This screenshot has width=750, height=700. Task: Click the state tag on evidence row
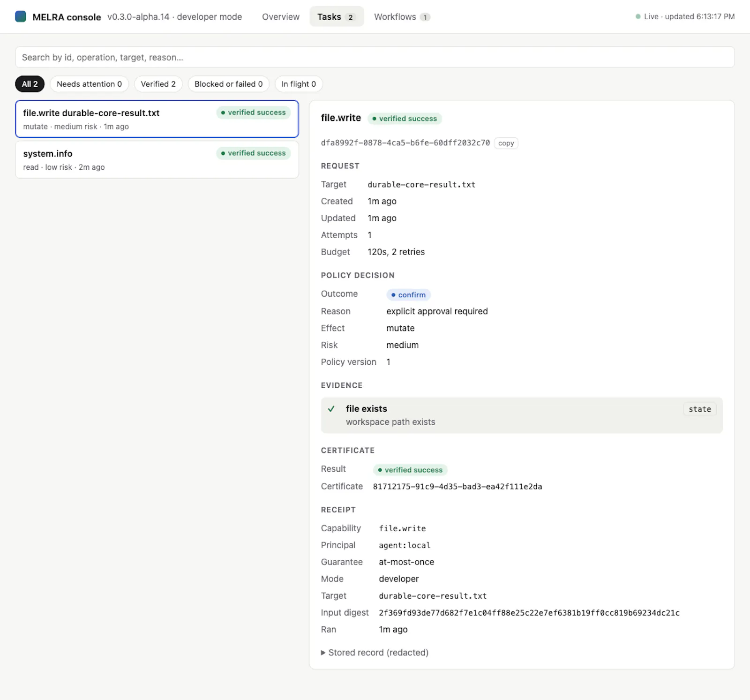click(x=699, y=409)
